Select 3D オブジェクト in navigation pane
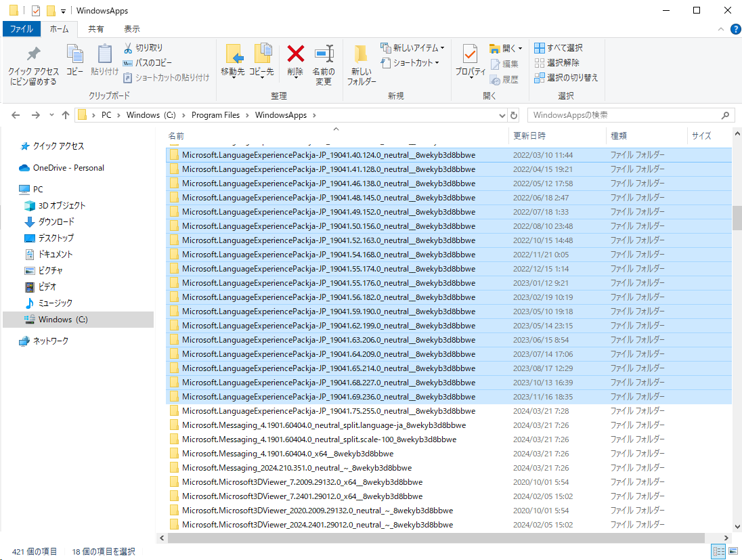 (55, 205)
